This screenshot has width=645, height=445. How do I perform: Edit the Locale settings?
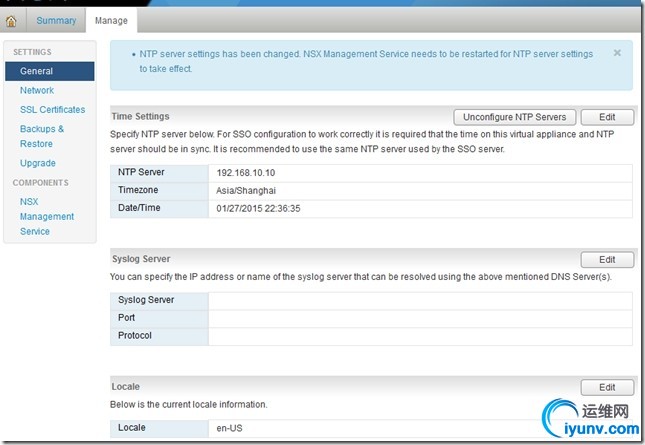tap(607, 387)
